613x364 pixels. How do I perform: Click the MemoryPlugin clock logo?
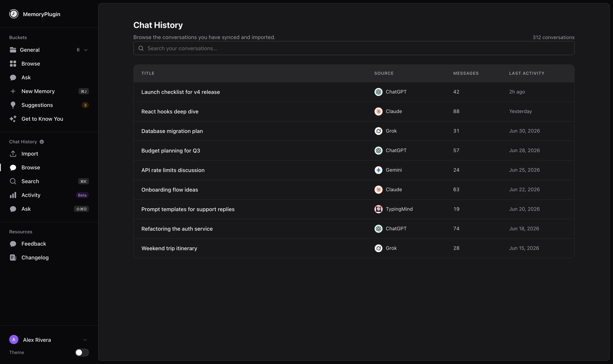[x=14, y=14]
